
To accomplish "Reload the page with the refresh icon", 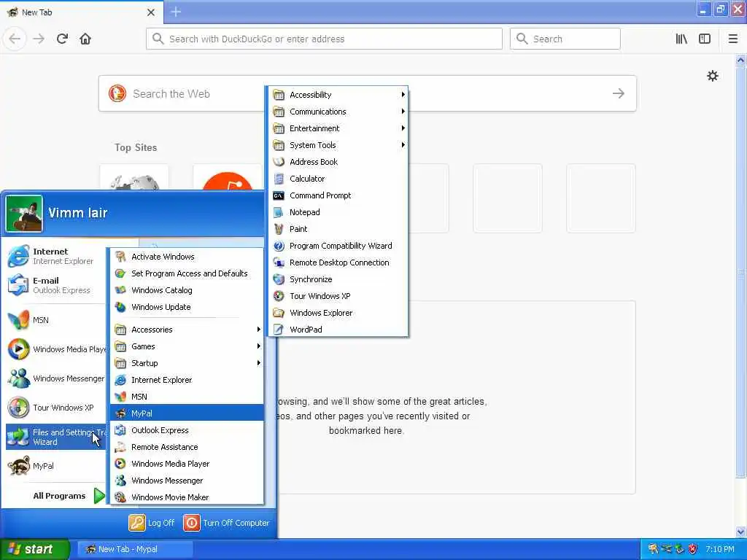I will [x=62, y=39].
